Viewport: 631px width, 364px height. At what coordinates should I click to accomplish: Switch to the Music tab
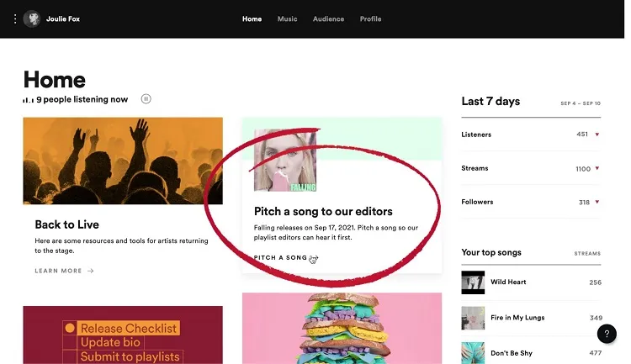click(x=287, y=18)
